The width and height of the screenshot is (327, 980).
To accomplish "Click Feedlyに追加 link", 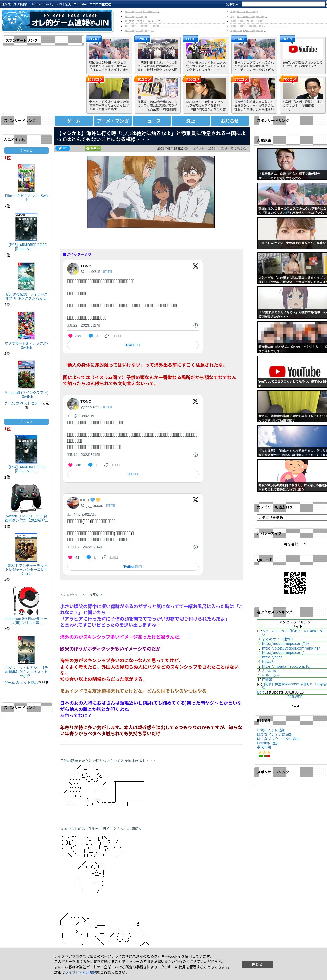I will [268, 743].
